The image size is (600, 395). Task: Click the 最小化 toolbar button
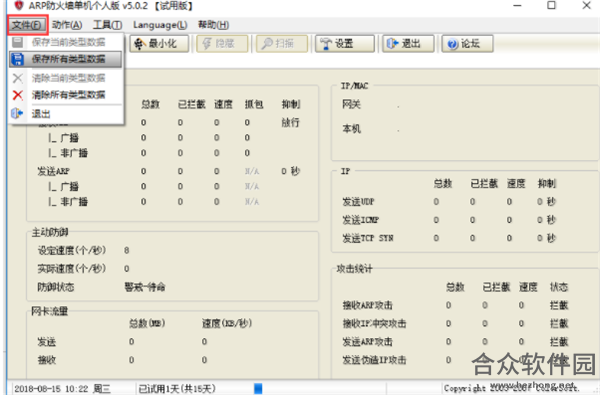click(159, 44)
